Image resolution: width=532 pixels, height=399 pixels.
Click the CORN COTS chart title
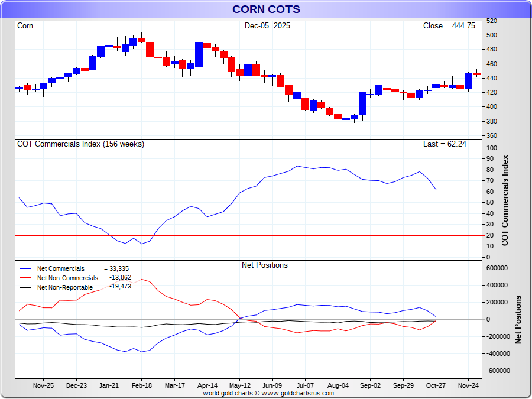pyautogui.click(x=266, y=9)
